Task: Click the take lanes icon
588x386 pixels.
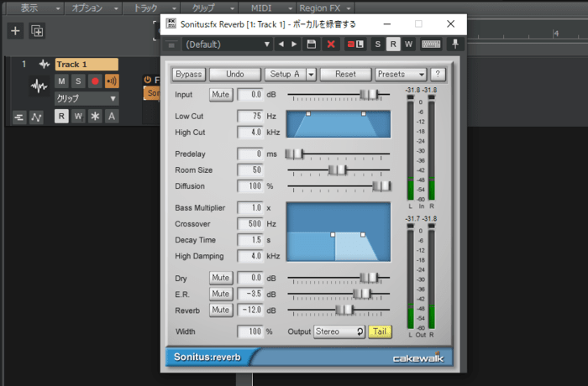Action: point(18,117)
